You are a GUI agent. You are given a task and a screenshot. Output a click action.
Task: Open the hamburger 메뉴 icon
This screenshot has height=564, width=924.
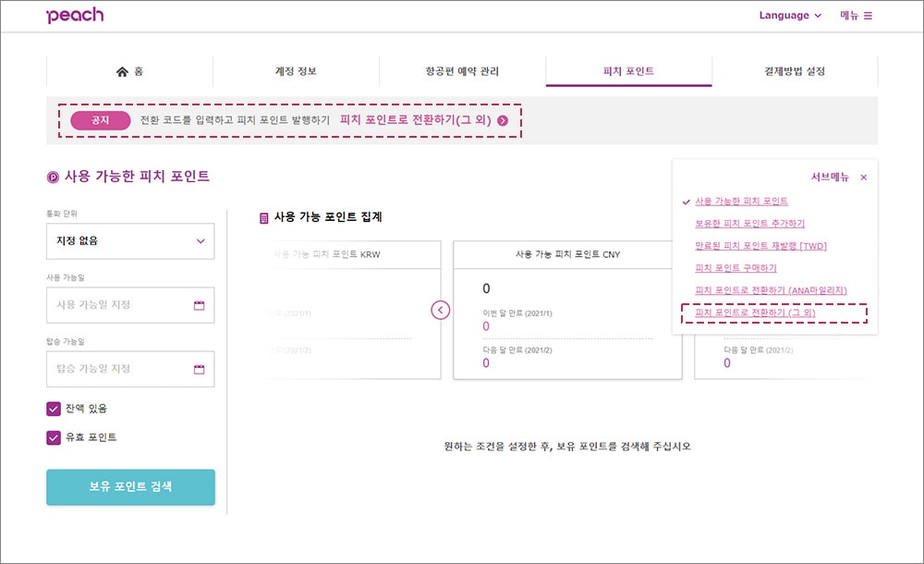pos(868,16)
